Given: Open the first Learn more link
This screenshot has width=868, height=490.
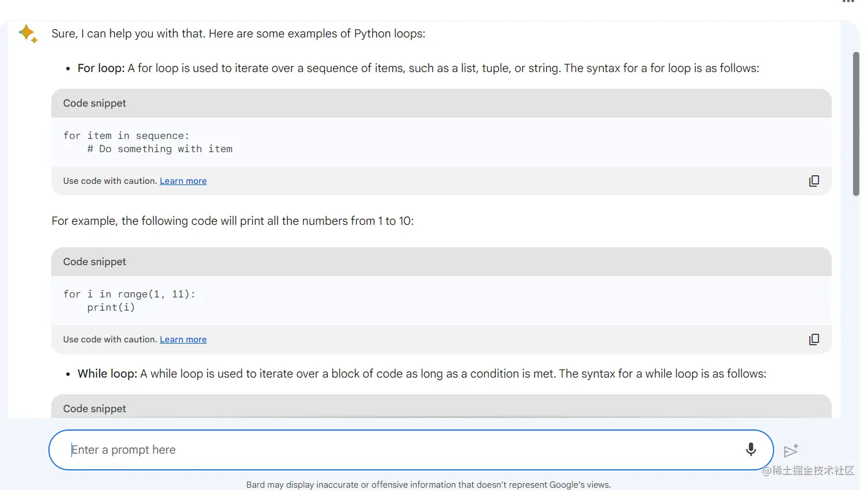Looking at the screenshot, I should [183, 180].
